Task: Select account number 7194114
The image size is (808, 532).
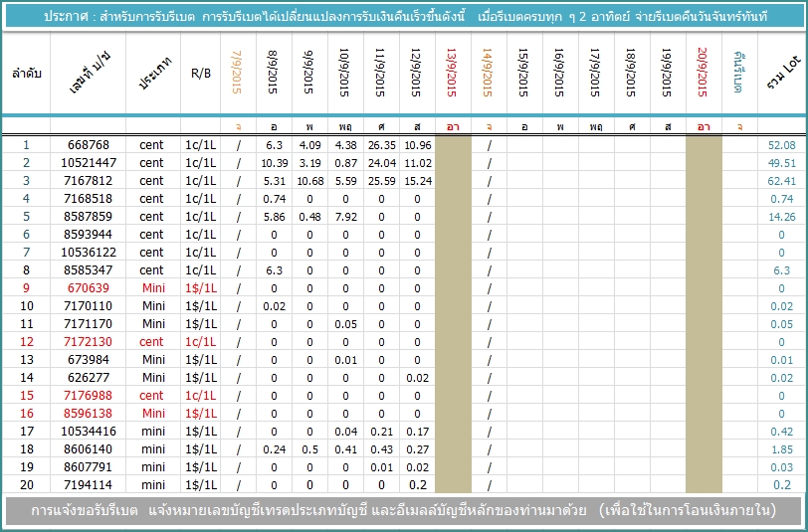Action: [89, 485]
